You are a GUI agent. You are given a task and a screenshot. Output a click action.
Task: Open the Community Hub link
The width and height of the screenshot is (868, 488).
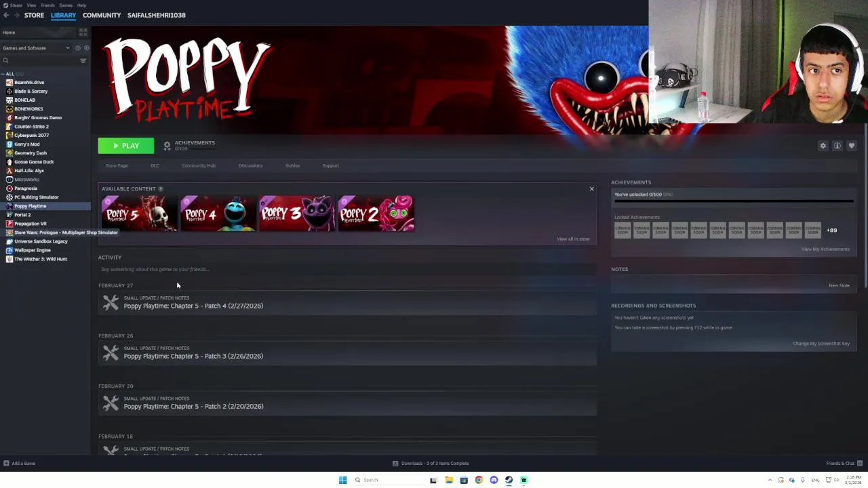(x=199, y=165)
